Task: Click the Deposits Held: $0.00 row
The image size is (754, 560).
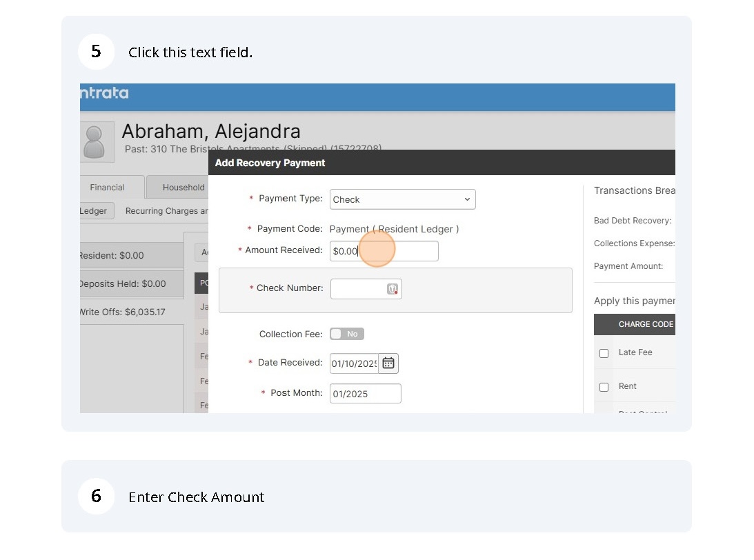Action: 132,283
